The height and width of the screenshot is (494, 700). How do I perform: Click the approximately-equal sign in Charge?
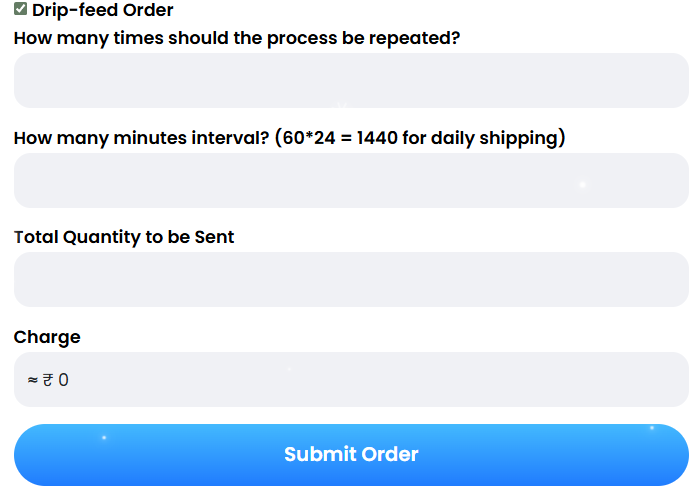click(x=33, y=380)
